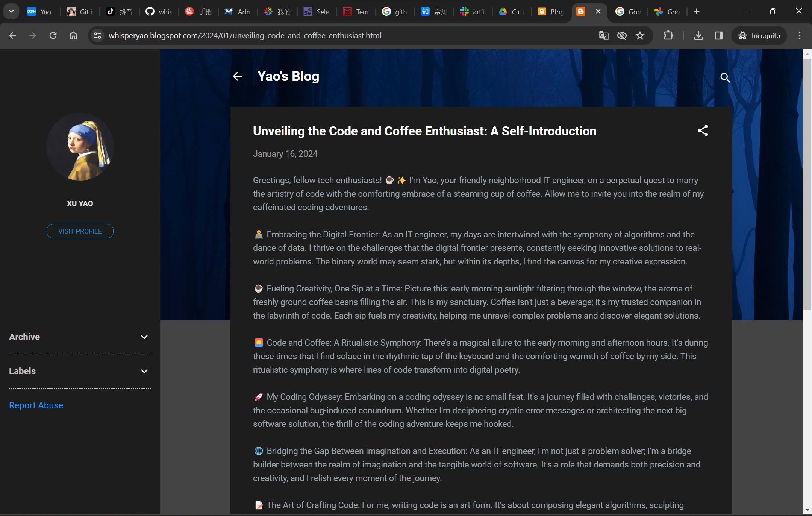Click the XU YAO profile avatar image
This screenshot has height=516, width=812.
coord(80,147)
